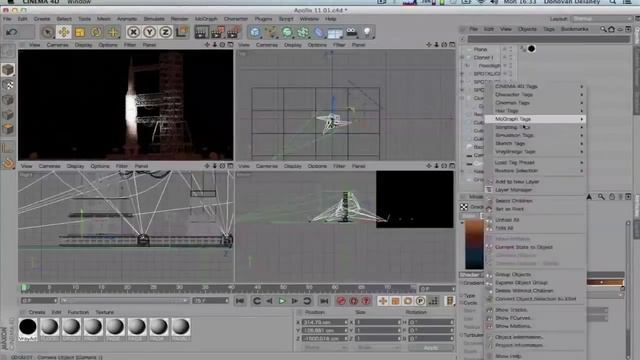640x360 pixels.
Task: Toggle the Y axis lock
Action: click(149, 32)
